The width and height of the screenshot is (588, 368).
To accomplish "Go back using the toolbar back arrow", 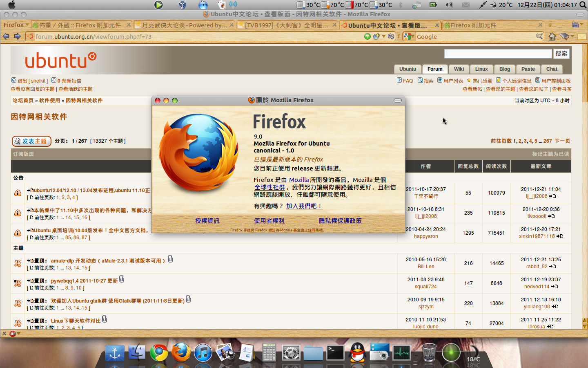I will [6, 36].
